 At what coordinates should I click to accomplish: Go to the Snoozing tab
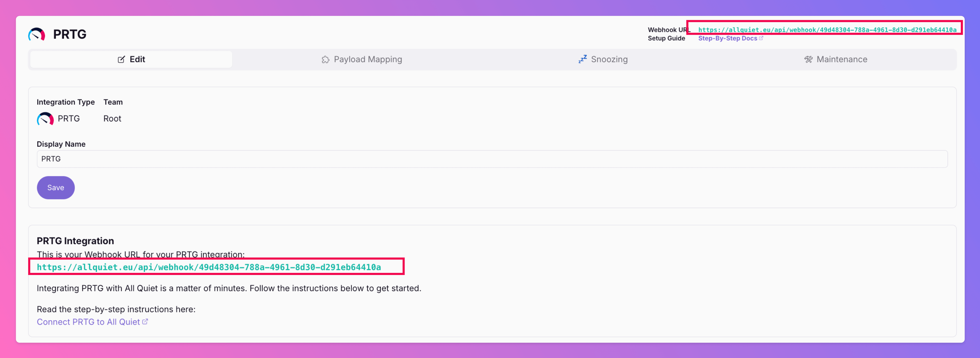pos(603,59)
